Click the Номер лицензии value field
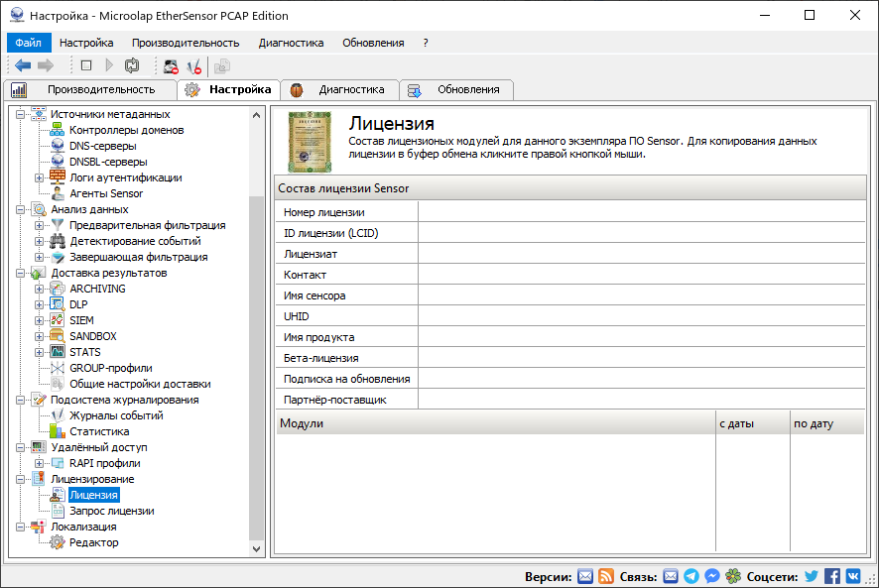Viewport: 879px width, 588px height. tap(645, 211)
